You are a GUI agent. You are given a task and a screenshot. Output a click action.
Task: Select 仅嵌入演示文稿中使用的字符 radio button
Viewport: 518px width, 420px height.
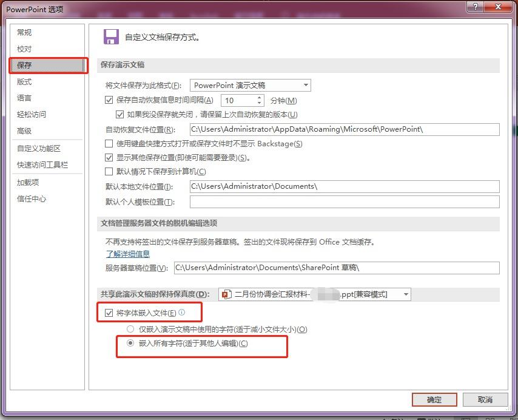coord(130,329)
